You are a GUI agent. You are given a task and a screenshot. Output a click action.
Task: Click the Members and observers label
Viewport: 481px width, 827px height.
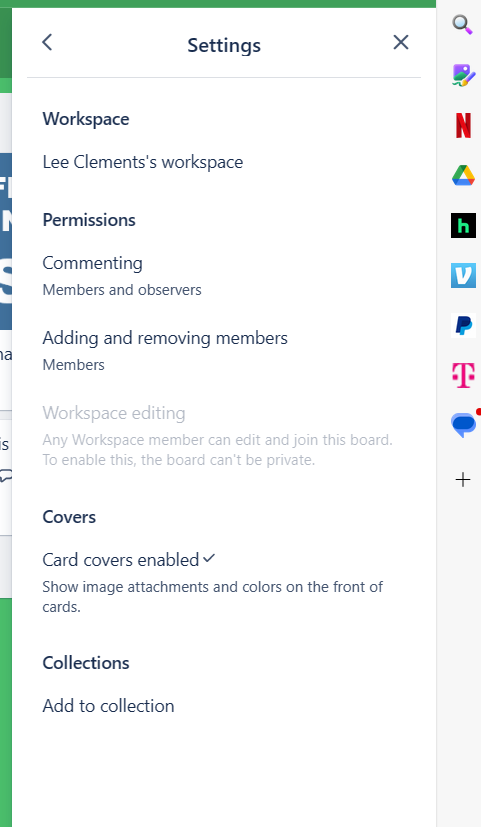click(x=122, y=290)
